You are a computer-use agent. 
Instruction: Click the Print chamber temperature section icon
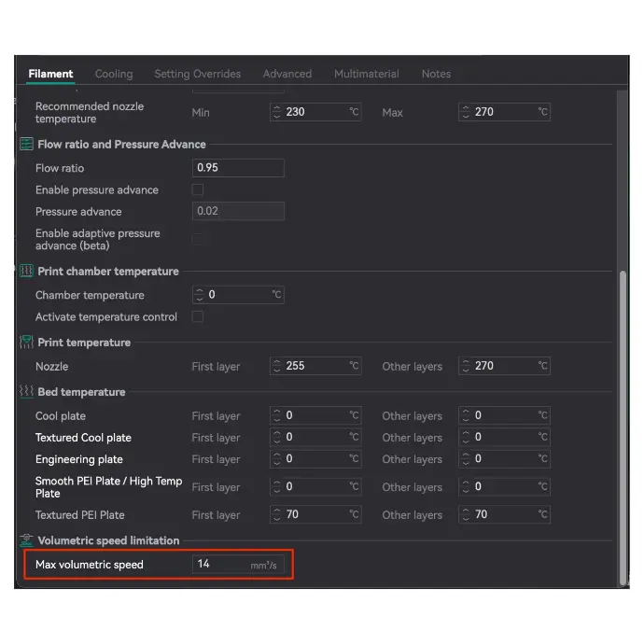pyautogui.click(x=26, y=272)
